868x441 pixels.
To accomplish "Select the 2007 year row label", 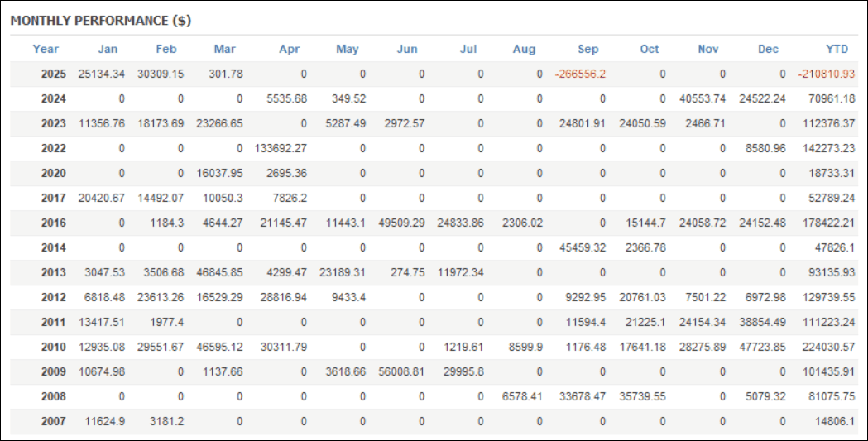I will [x=54, y=421].
